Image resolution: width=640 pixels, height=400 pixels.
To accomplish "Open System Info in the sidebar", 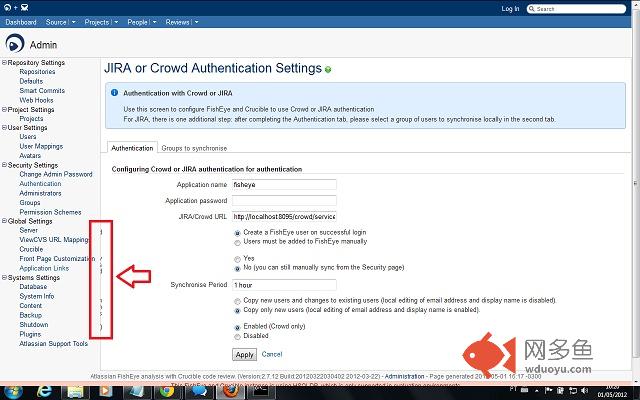I will tap(37, 296).
